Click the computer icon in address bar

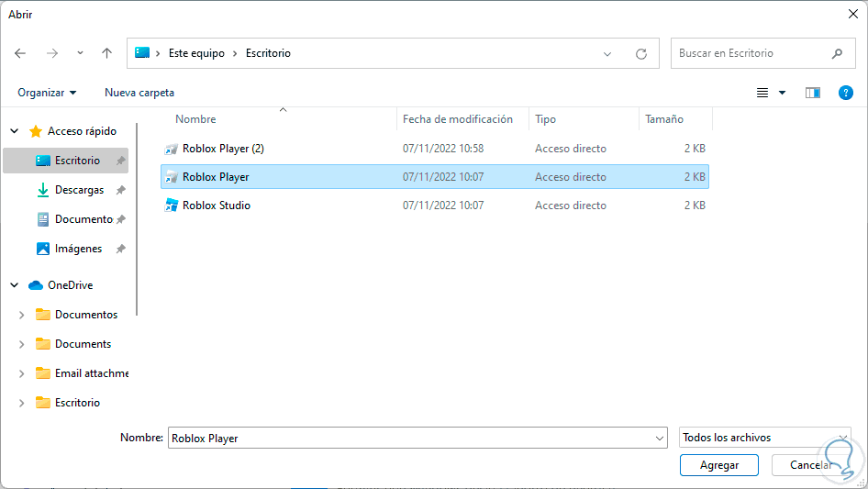pyautogui.click(x=142, y=52)
